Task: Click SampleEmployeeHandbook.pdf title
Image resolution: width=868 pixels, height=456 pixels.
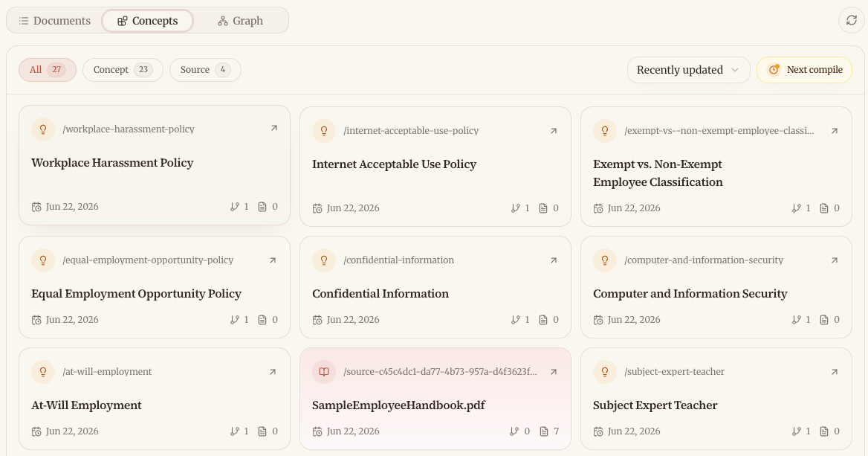Action: (398, 405)
